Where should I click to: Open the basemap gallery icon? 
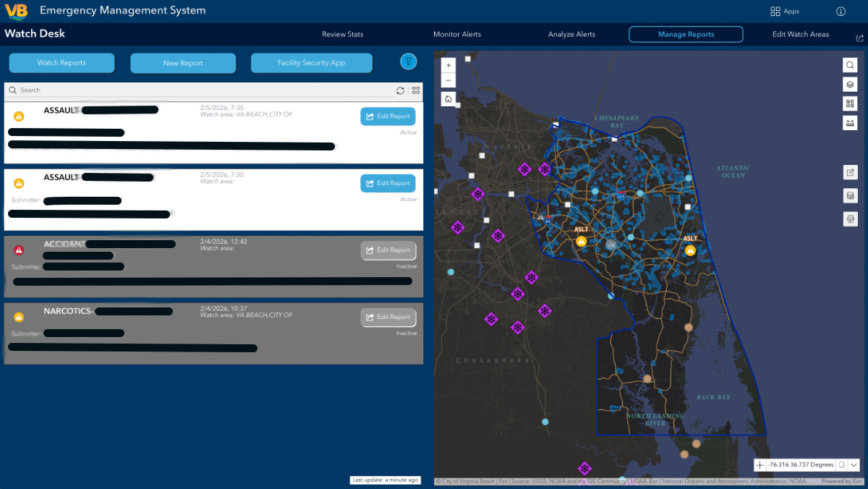coord(850,103)
